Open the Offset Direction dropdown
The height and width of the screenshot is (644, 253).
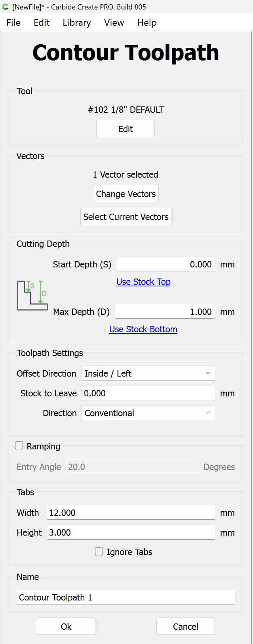tap(148, 373)
